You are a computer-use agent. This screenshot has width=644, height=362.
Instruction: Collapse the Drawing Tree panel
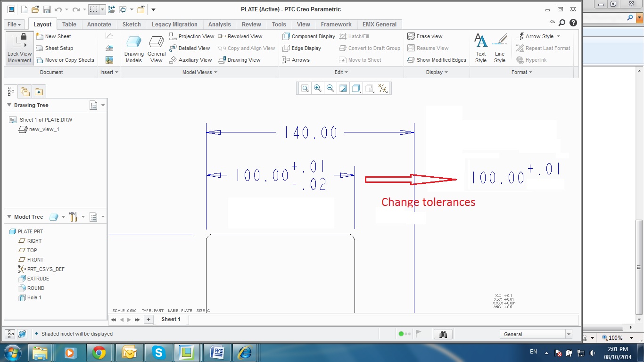9,105
